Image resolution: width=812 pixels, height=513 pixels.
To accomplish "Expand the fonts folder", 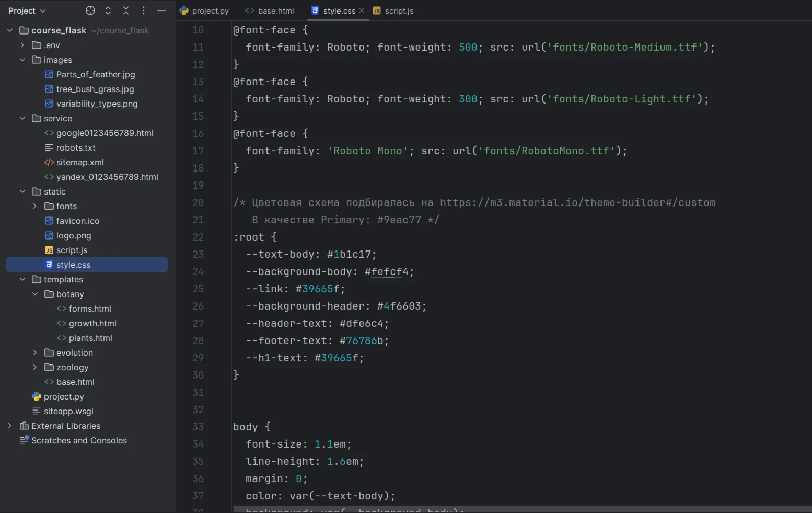I will [35, 207].
